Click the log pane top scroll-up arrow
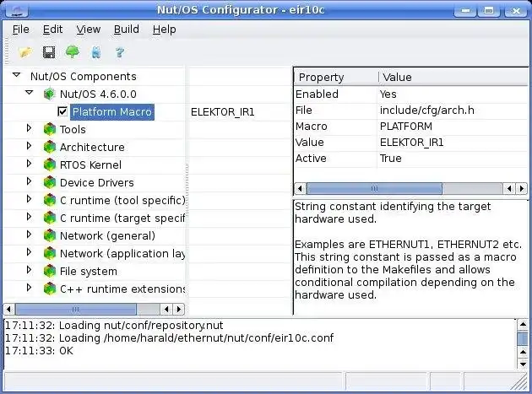532x394 pixels. pyautogui.click(x=523, y=325)
